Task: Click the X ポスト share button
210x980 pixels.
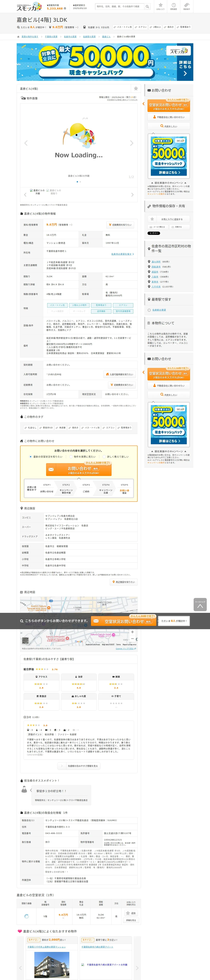Action: (x=154, y=233)
